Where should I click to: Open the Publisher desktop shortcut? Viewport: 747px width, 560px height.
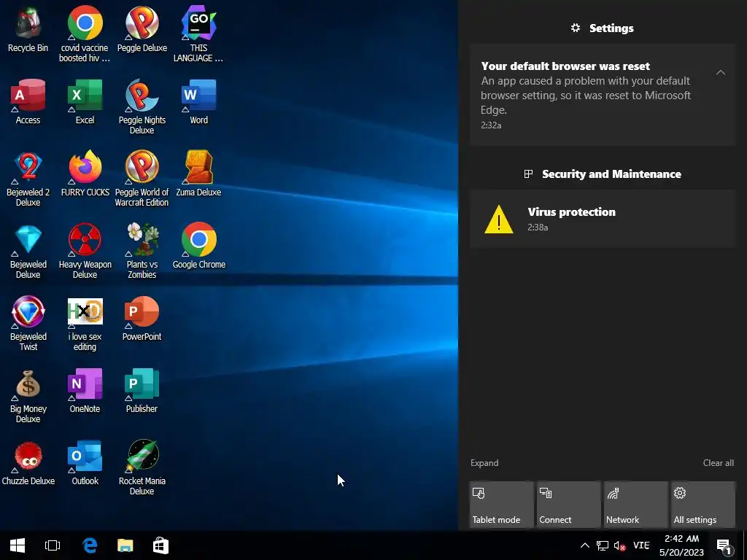click(142, 392)
